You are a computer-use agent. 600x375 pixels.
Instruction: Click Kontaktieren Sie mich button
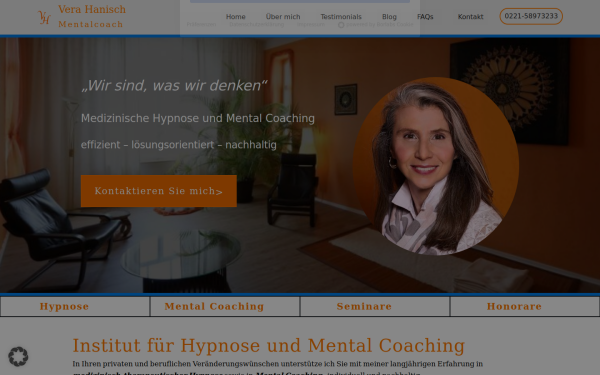159,191
